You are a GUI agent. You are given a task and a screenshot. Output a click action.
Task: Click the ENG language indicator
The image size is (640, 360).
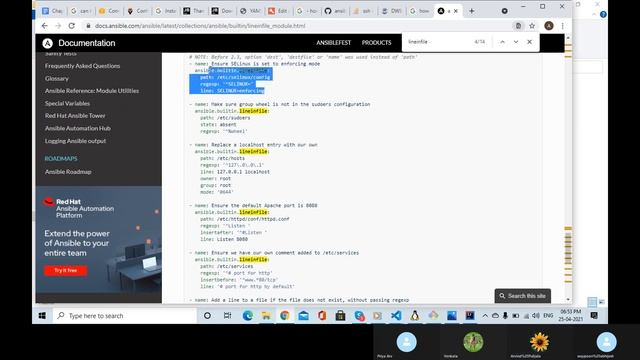point(548,316)
